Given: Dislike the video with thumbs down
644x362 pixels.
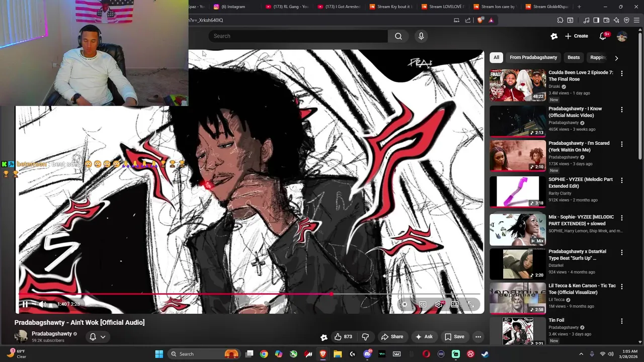Looking at the screenshot, I should 366,337.
